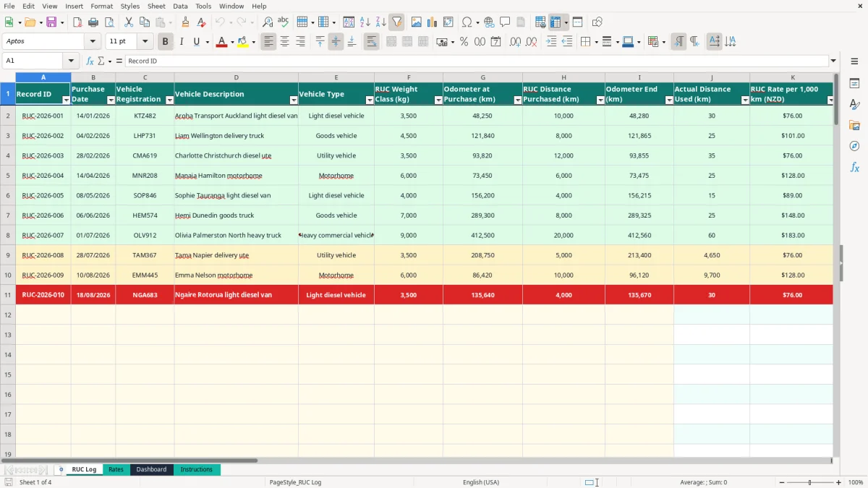Toggle Wrap Text

point(372,42)
